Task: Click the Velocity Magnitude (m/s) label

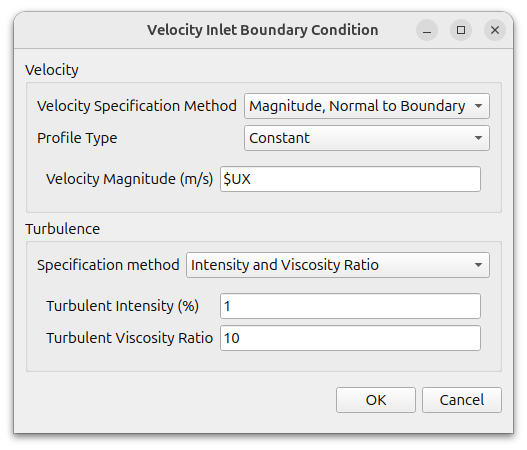Action: [130, 179]
